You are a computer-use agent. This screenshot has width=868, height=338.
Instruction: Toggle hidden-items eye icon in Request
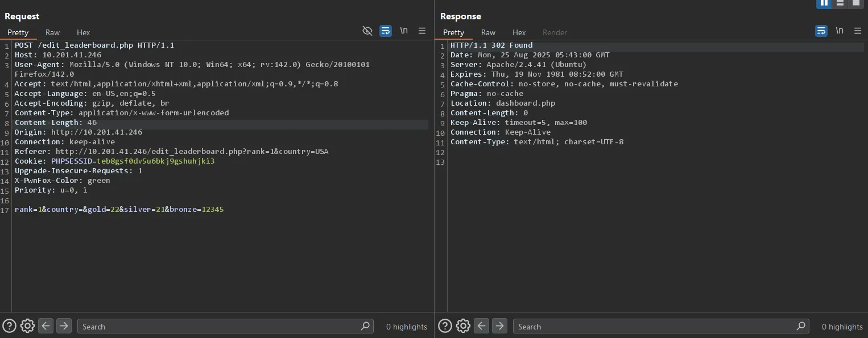click(x=367, y=31)
